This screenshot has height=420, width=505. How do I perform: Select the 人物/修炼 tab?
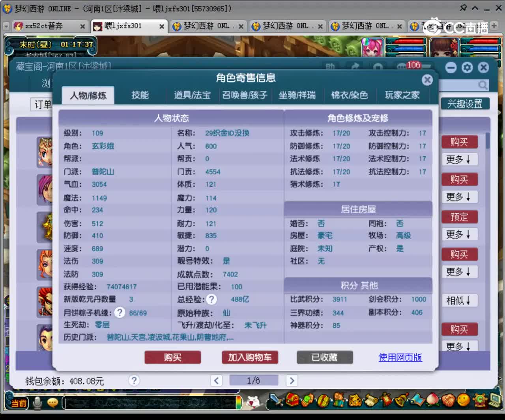tap(88, 96)
